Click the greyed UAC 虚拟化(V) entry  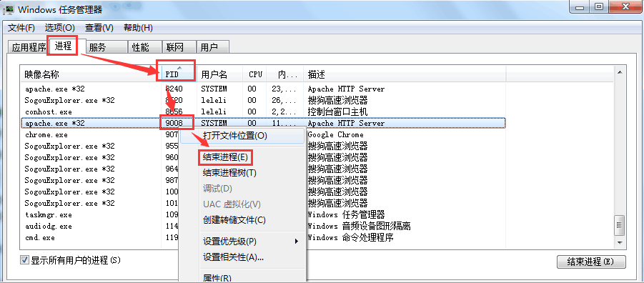pyautogui.click(x=242, y=204)
